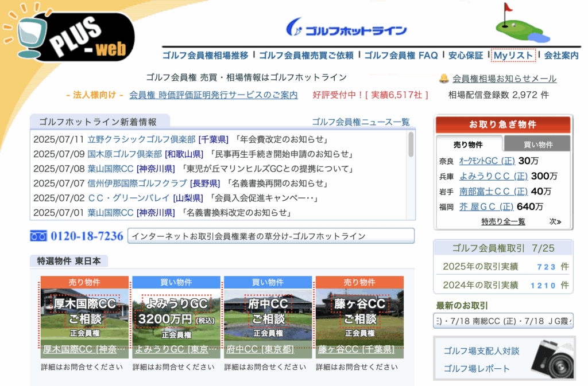Open ゴルフ会員権相場推移 in the navigation menu

click(x=205, y=56)
